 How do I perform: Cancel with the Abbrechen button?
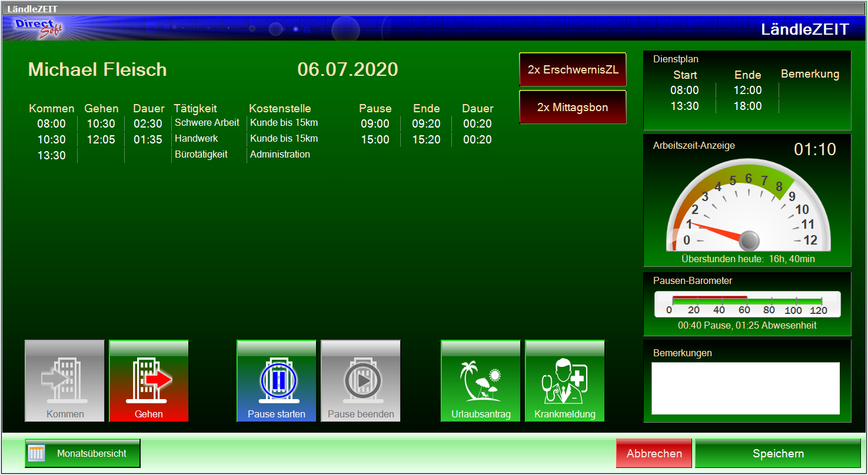click(654, 453)
